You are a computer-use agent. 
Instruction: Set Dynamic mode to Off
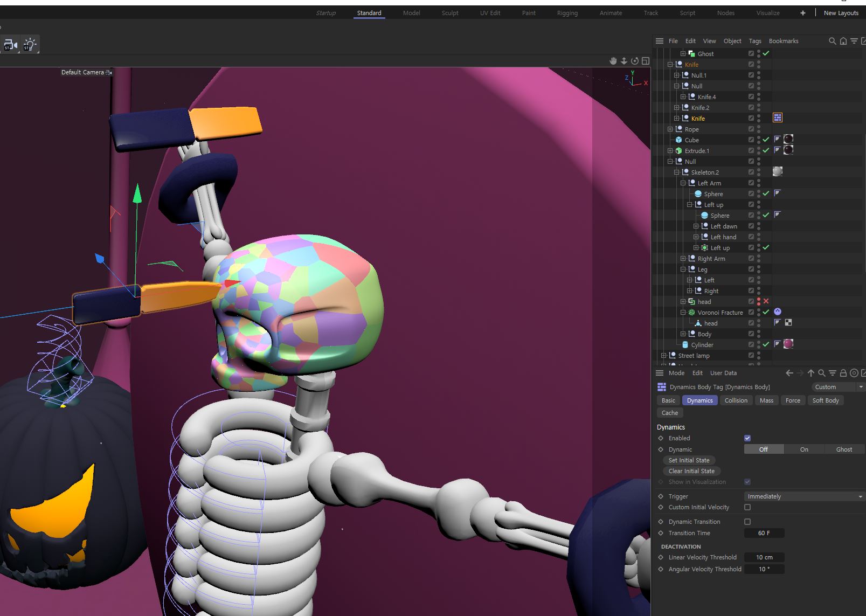click(x=764, y=449)
